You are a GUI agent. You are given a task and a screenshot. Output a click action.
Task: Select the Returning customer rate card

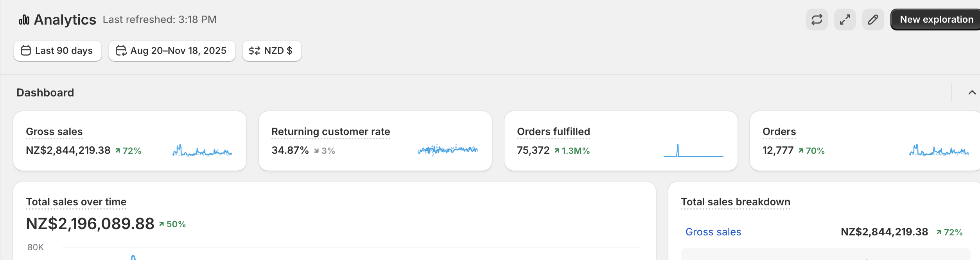(375, 141)
